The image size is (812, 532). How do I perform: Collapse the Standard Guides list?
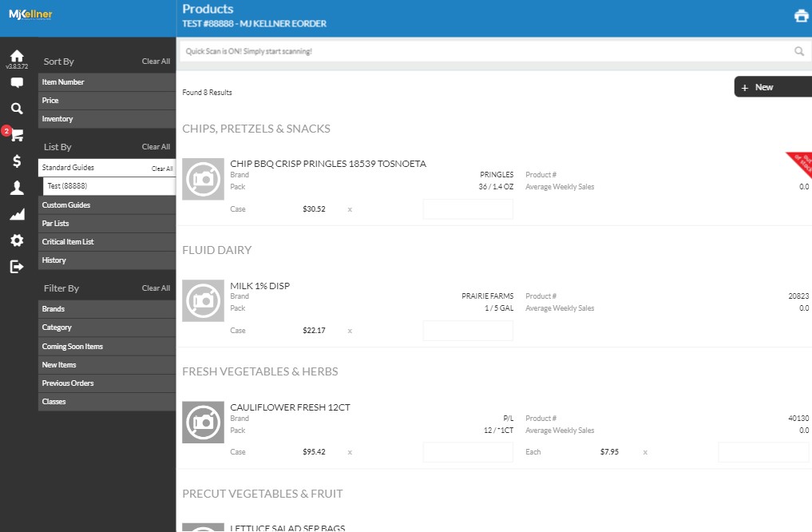[x=107, y=167]
